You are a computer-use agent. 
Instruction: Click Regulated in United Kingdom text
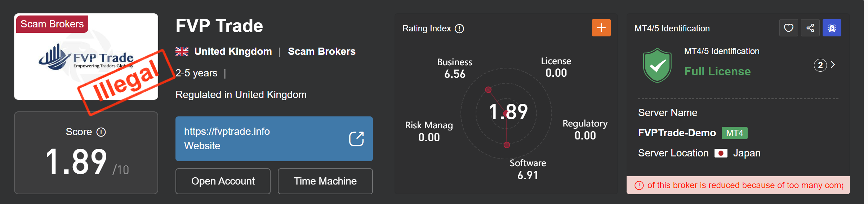[241, 95]
